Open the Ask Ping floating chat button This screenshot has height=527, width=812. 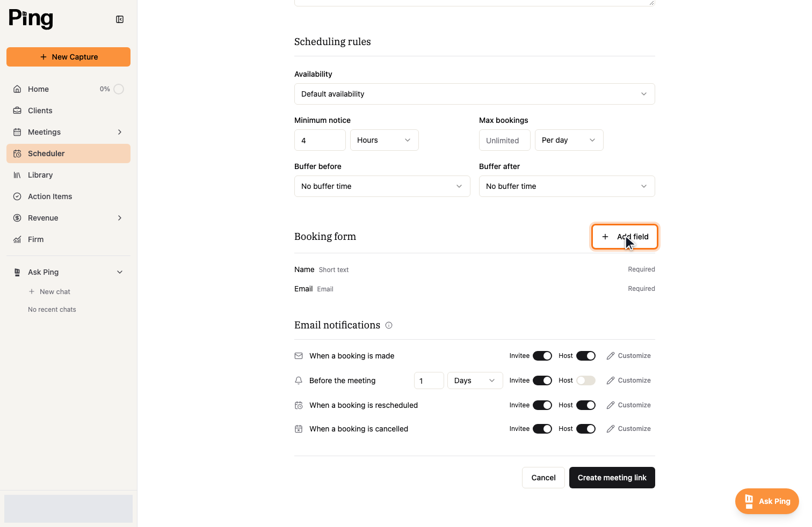pyautogui.click(x=767, y=501)
